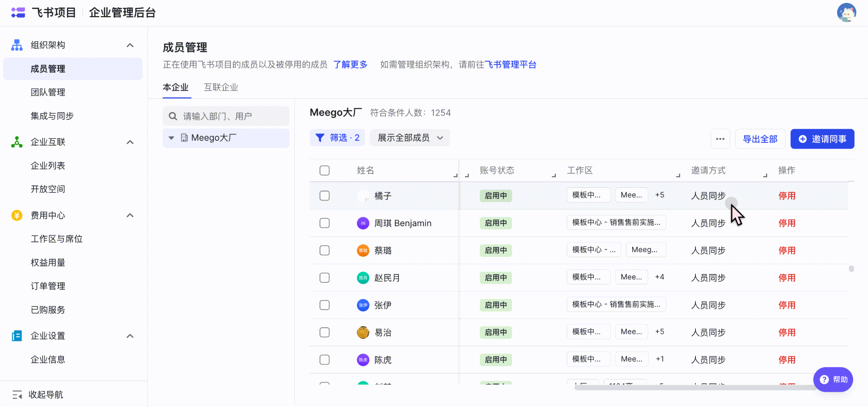The width and height of the screenshot is (868, 407).
Task: Collapse the 企业设置 section
Action: point(130,336)
